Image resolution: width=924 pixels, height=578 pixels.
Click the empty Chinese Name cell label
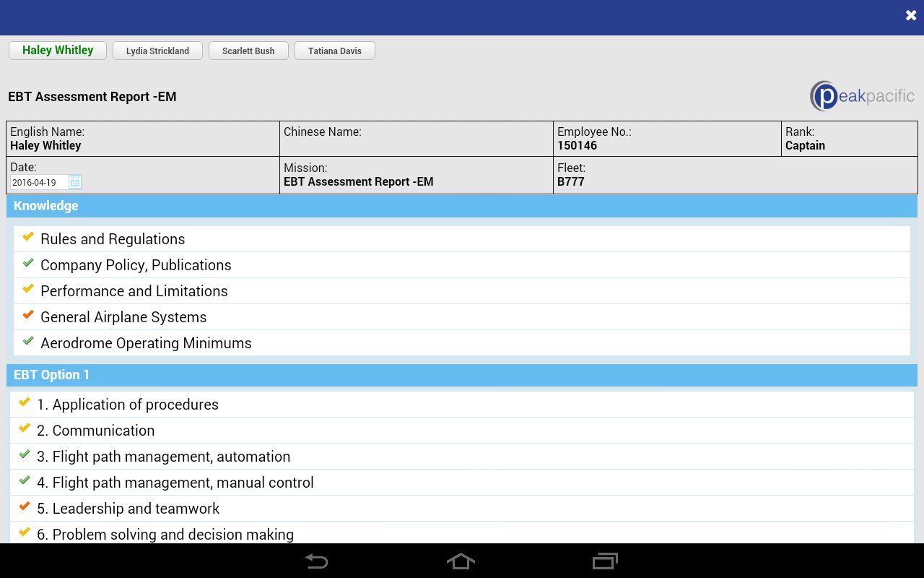click(323, 131)
